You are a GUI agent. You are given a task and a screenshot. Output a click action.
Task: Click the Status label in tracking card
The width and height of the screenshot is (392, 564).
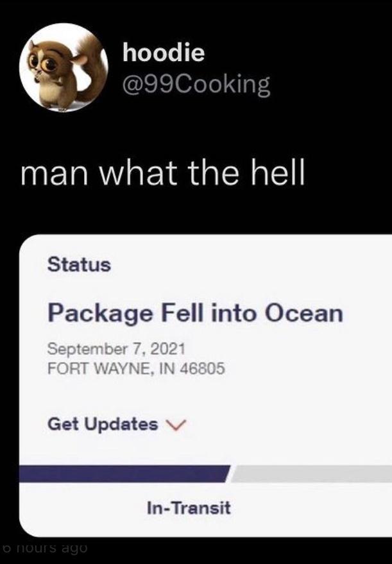coord(79,264)
